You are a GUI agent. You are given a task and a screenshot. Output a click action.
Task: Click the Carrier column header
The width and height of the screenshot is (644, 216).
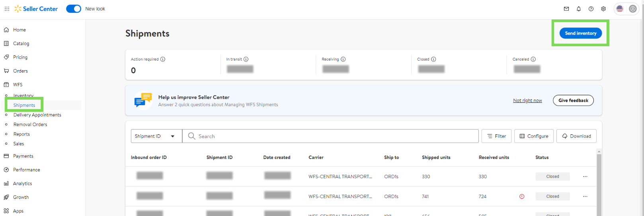316,157
